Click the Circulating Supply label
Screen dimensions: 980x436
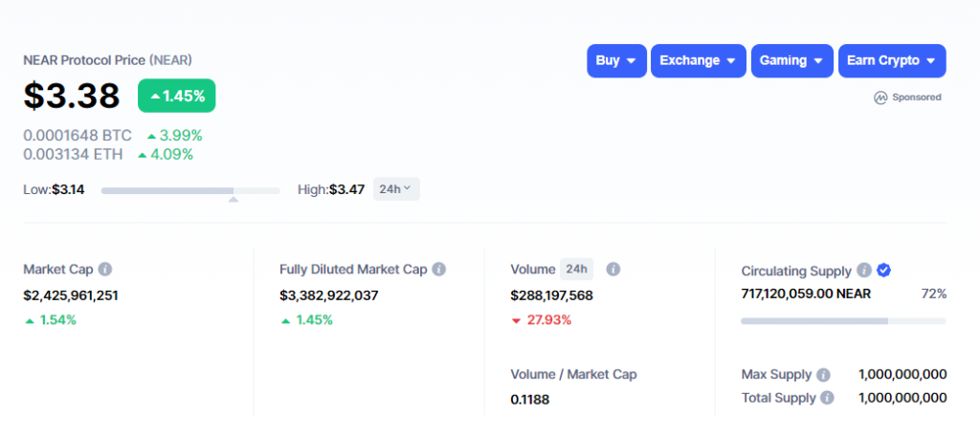pos(796,272)
